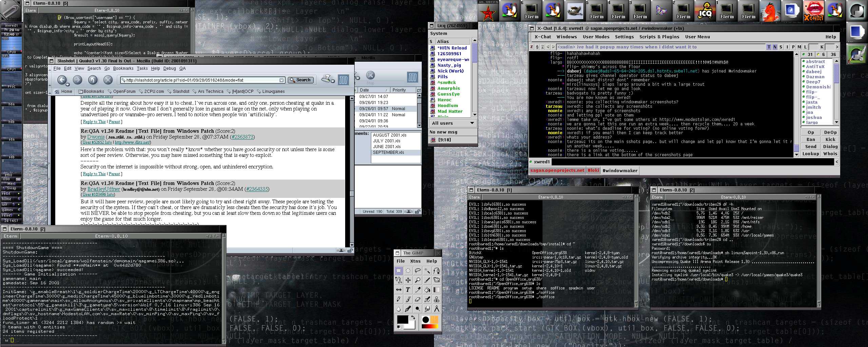The width and height of the screenshot is (868, 347).
Task: Click the Kick button in X-Chat
Action: [x=830, y=140]
